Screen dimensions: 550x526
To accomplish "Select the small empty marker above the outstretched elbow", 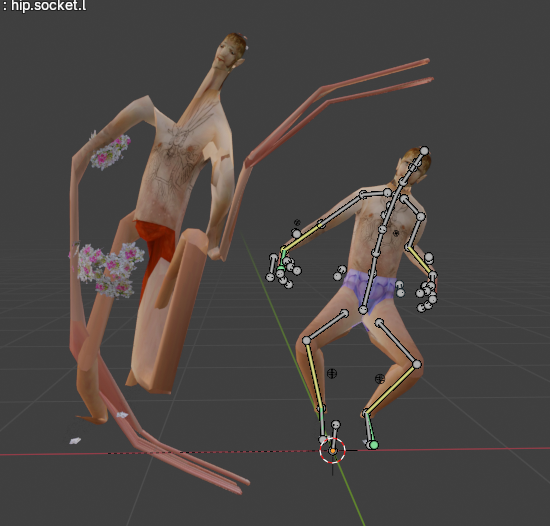I will pyautogui.click(x=297, y=222).
